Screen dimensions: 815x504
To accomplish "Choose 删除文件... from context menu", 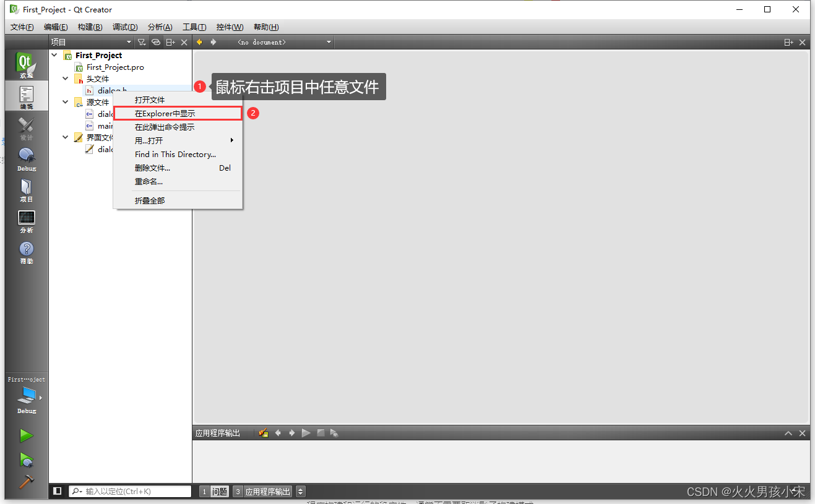I will point(178,168).
